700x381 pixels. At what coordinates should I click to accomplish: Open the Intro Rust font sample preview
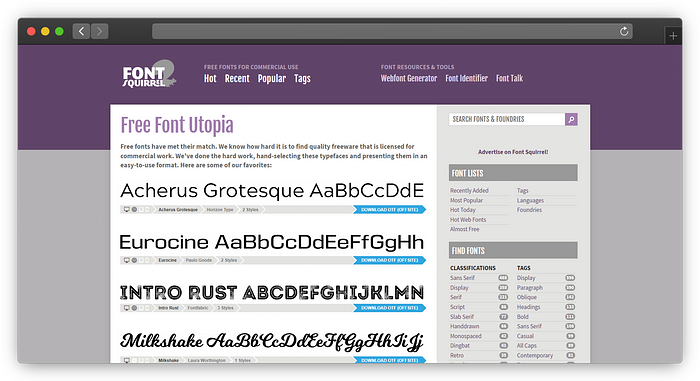272,293
